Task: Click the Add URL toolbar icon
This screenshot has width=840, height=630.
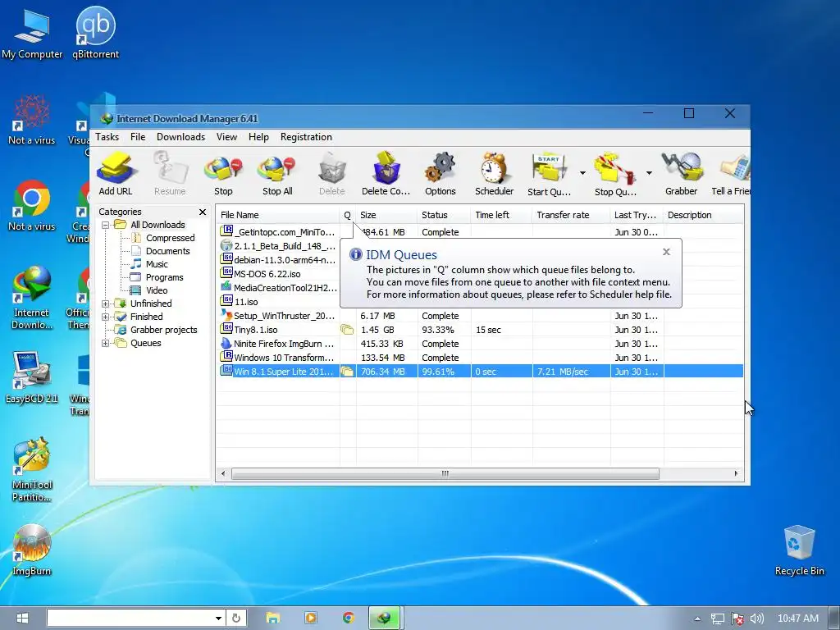Action: pyautogui.click(x=115, y=174)
